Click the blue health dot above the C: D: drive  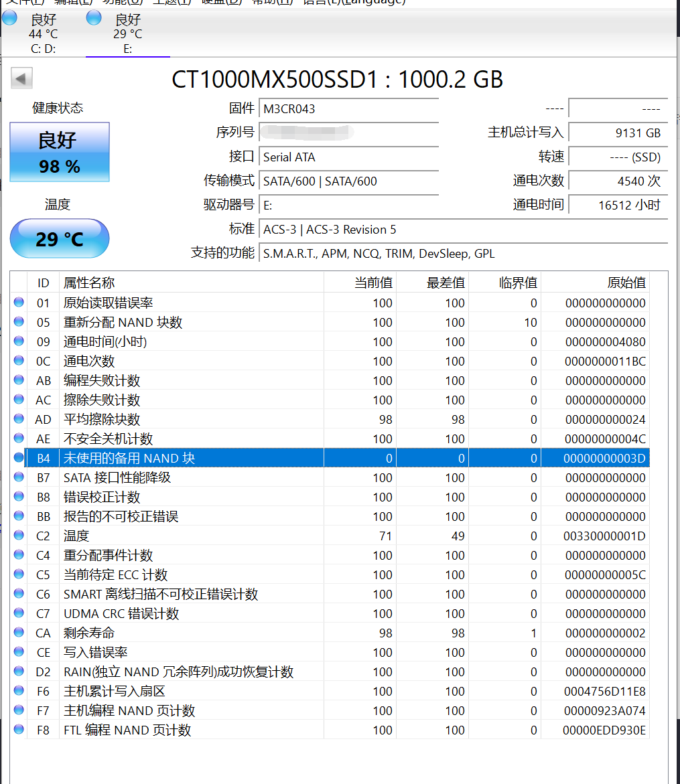(x=9, y=17)
